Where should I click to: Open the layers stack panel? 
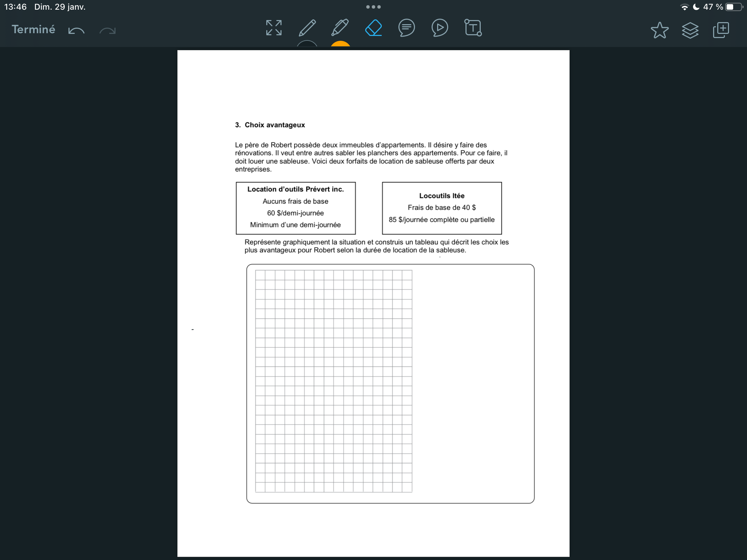point(690,30)
